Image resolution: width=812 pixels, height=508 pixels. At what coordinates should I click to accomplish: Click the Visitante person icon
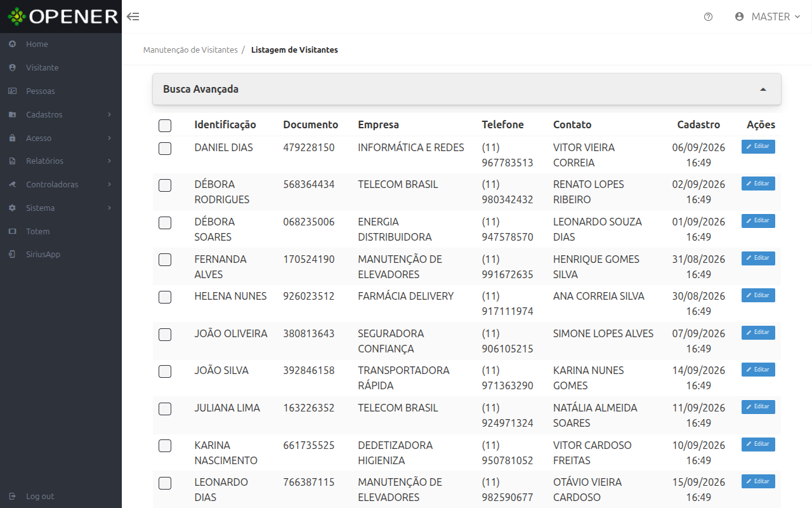click(x=13, y=68)
